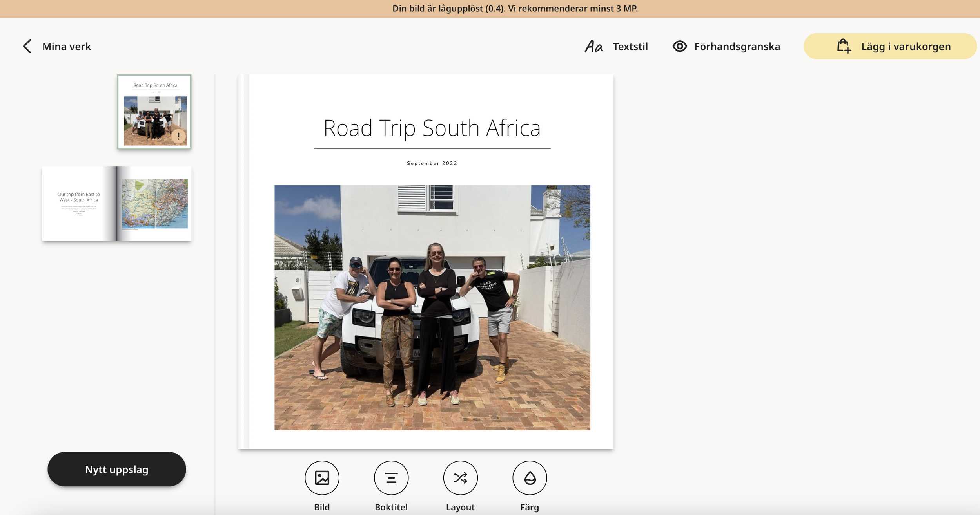Click the Layout shuffle icon
The width and height of the screenshot is (980, 515).
click(460, 478)
